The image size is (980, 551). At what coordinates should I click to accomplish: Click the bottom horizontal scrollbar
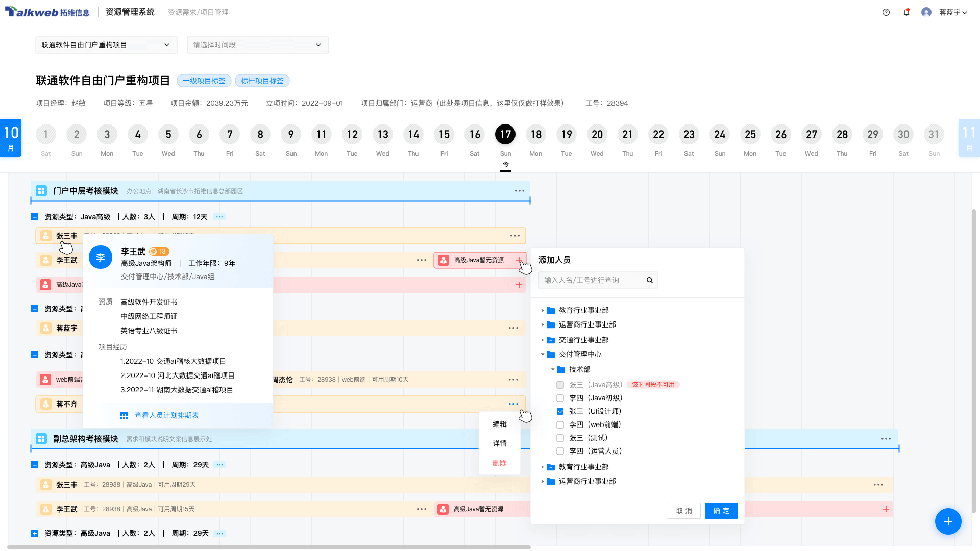[x=269, y=547]
